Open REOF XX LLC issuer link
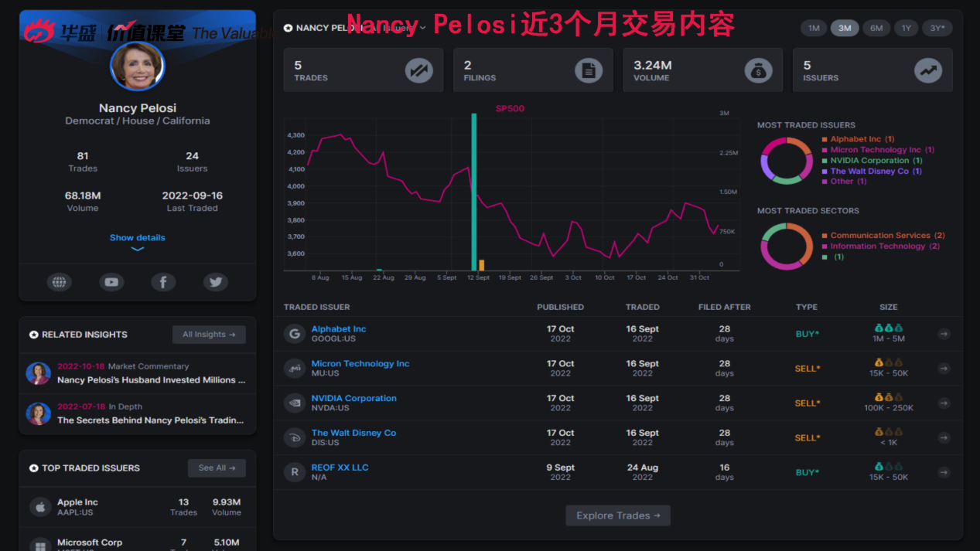Viewport: 980px width, 551px height. click(x=340, y=468)
